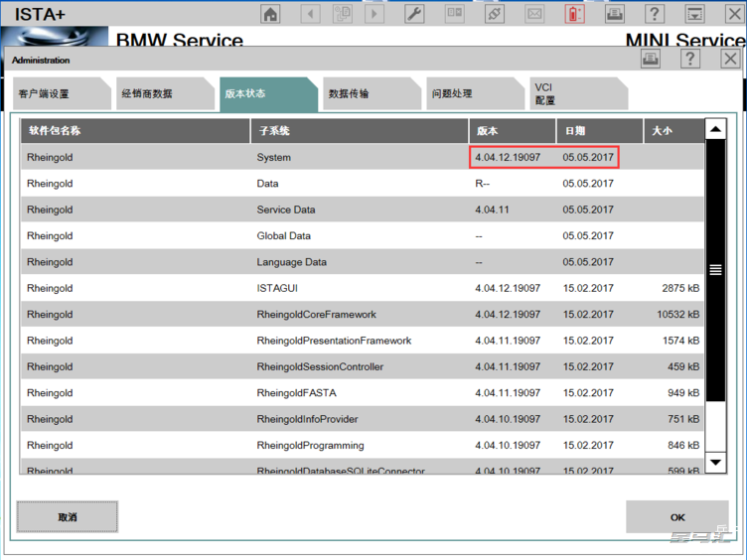Click scrollbar down arrow

(715, 462)
